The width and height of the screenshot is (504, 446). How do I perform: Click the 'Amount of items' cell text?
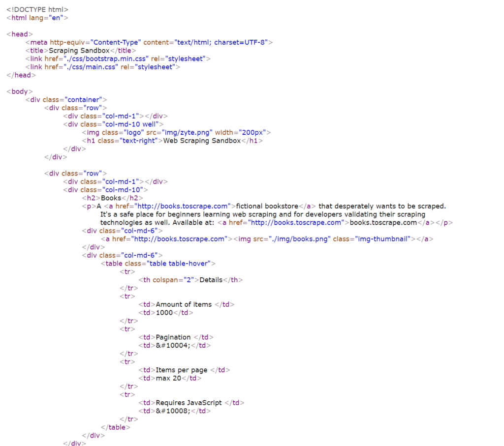pyautogui.click(x=184, y=304)
